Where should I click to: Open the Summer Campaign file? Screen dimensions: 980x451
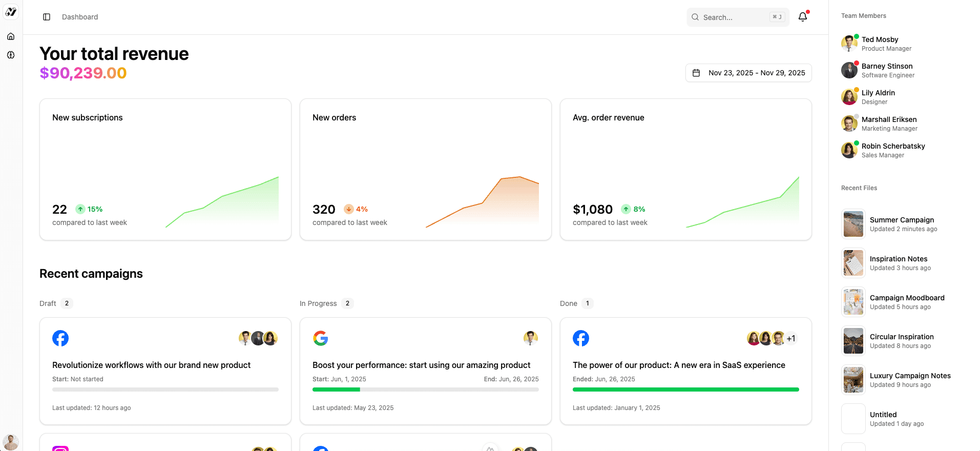tap(902, 224)
